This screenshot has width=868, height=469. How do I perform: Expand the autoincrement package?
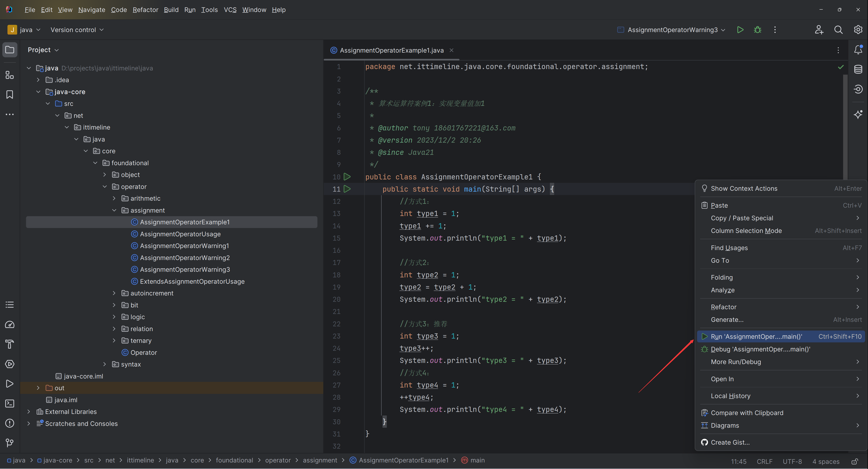click(x=114, y=293)
